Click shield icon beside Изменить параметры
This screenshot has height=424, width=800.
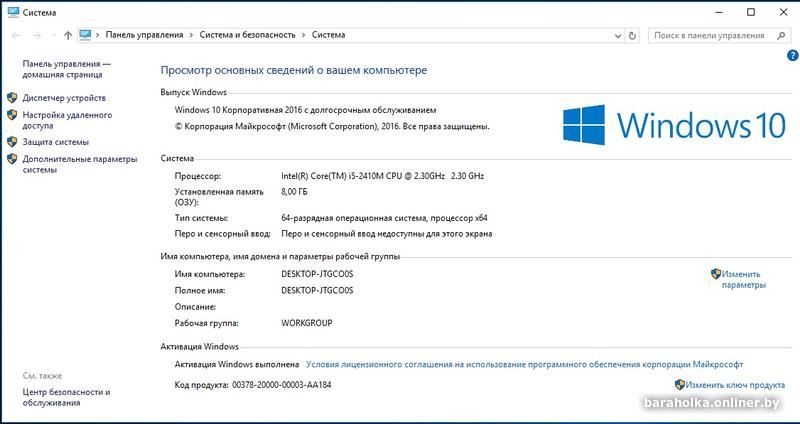(x=716, y=274)
